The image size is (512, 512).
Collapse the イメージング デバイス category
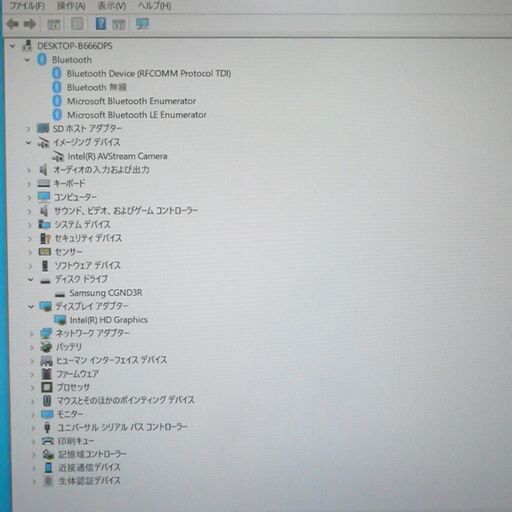(x=29, y=143)
